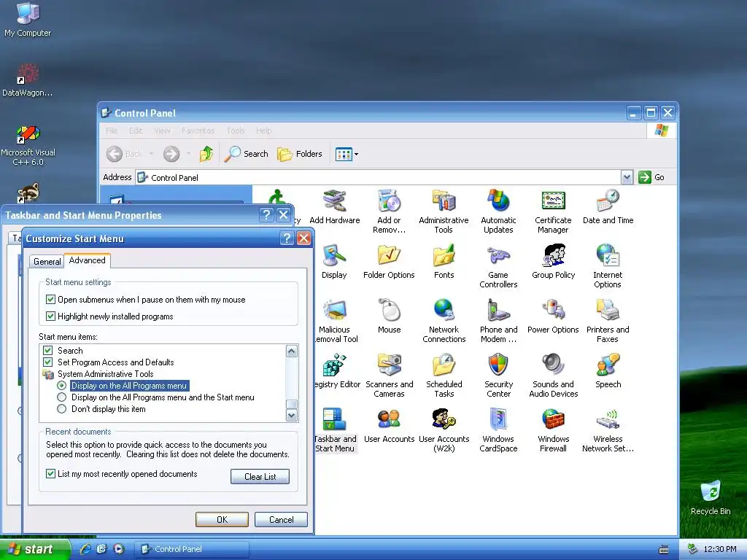Screen dimensions: 747x560
Task: Click the Control Panel taskbar button
Action: point(193,549)
